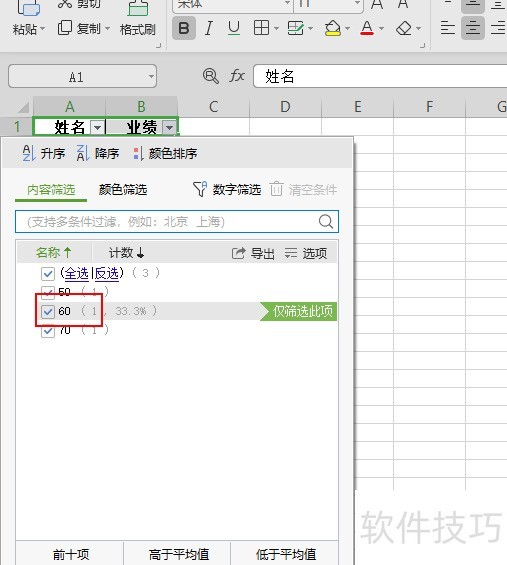The image size is (507, 565).
Task: Toggle Bold formatting button
Action: 184,28
